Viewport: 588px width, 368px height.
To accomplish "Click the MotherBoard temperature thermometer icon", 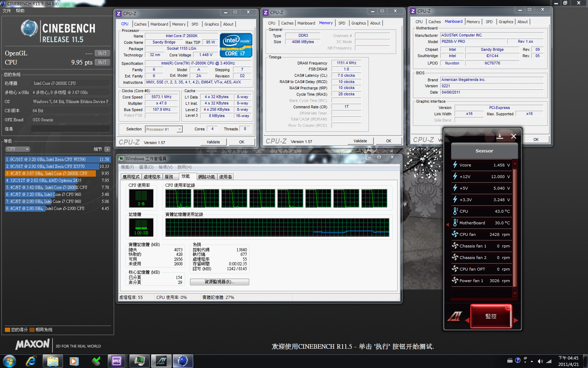I will click(455, 223).
